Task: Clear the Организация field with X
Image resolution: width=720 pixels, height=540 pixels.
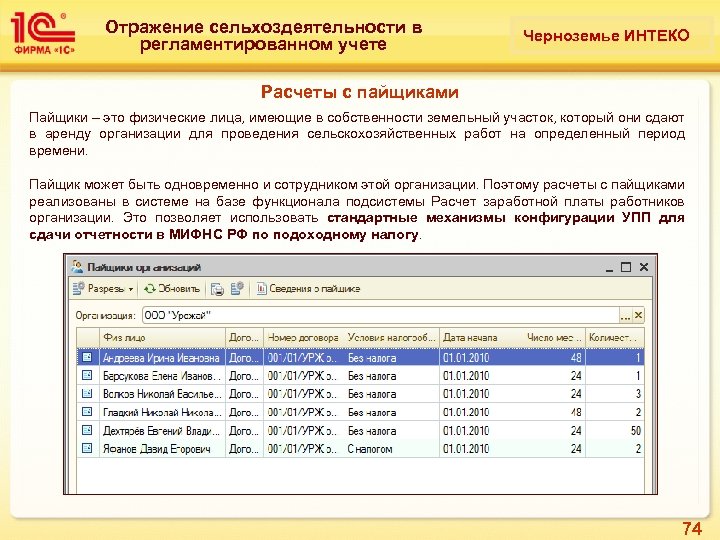Action: (x=638, y=315)
